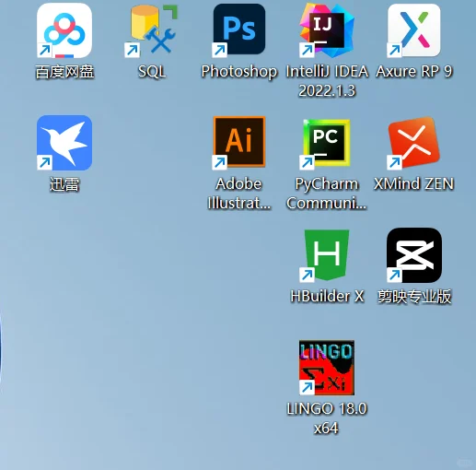476x470 pixels.
Task: Click the 迅雷 text label
Action: click(64, 184)
